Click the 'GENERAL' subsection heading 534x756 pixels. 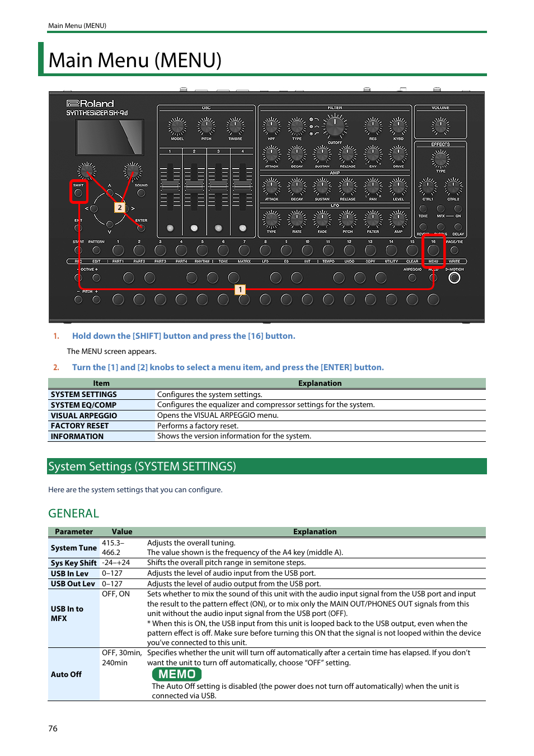click(x=73, y=514)
